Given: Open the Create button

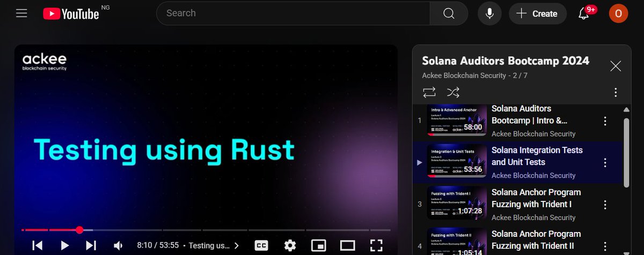Looking at the screenshot, I should (x=537, y=14).
